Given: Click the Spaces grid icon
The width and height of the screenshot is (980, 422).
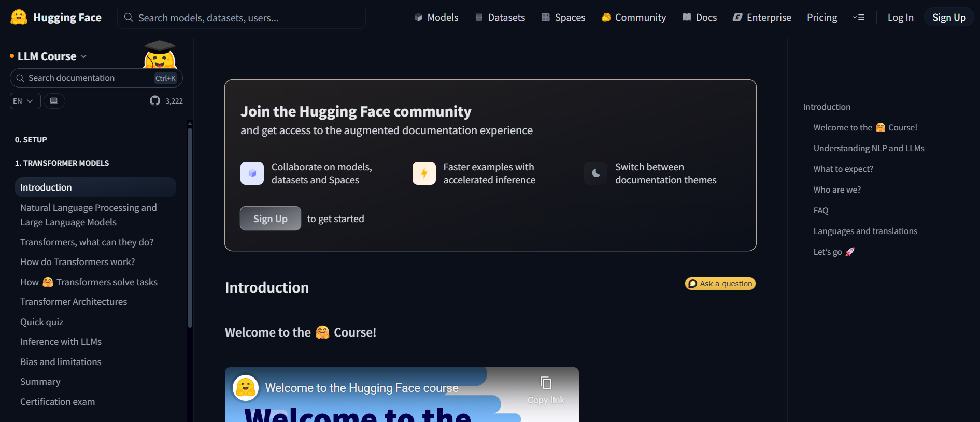Looking at the screenshot, I should (546, 18).
